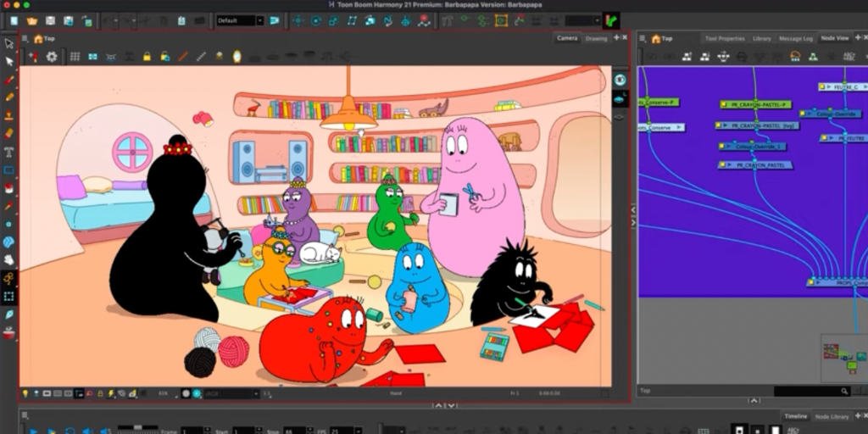Viewport: 868px width, 434px height.
Task: Switch to the Timeline tab
Action: click(x=795, y=416)
